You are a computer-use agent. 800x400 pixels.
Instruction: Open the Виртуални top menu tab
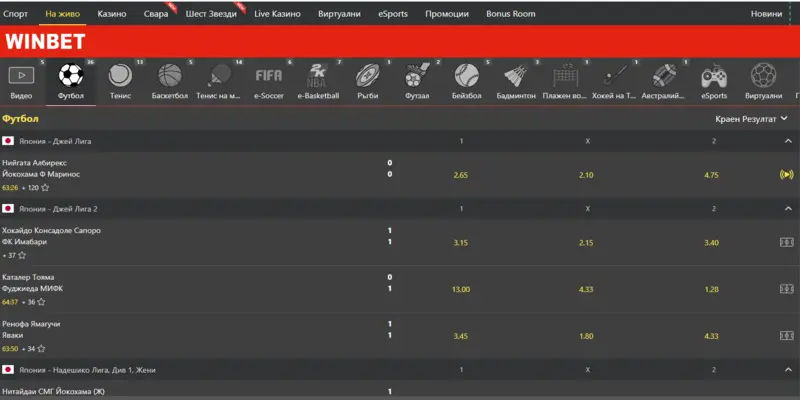339,14
